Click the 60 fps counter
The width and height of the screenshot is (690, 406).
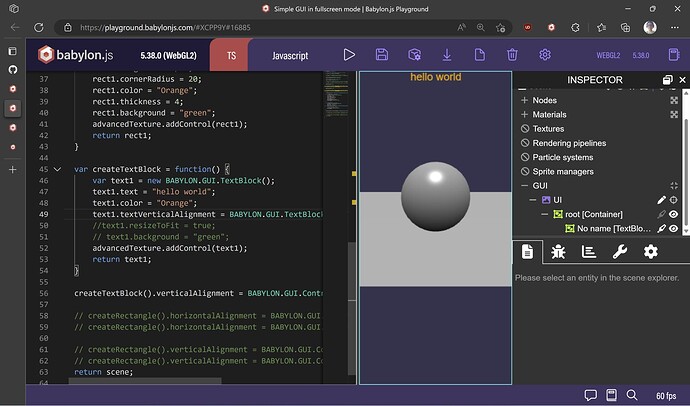click(666, 396)
